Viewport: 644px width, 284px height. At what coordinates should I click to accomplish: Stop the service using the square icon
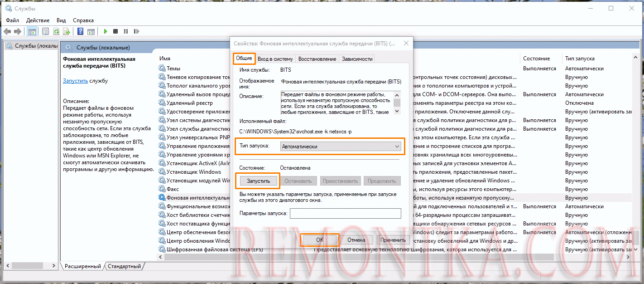(x=115, y=31)
